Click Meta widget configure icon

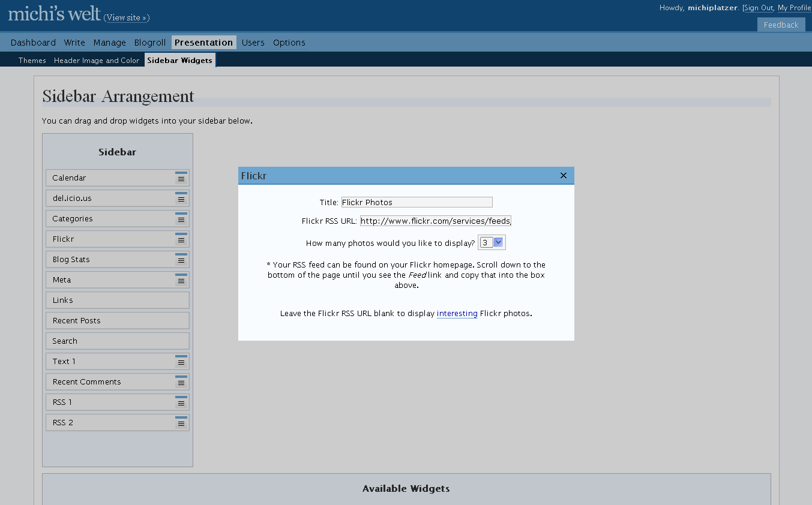coord(181,280)
